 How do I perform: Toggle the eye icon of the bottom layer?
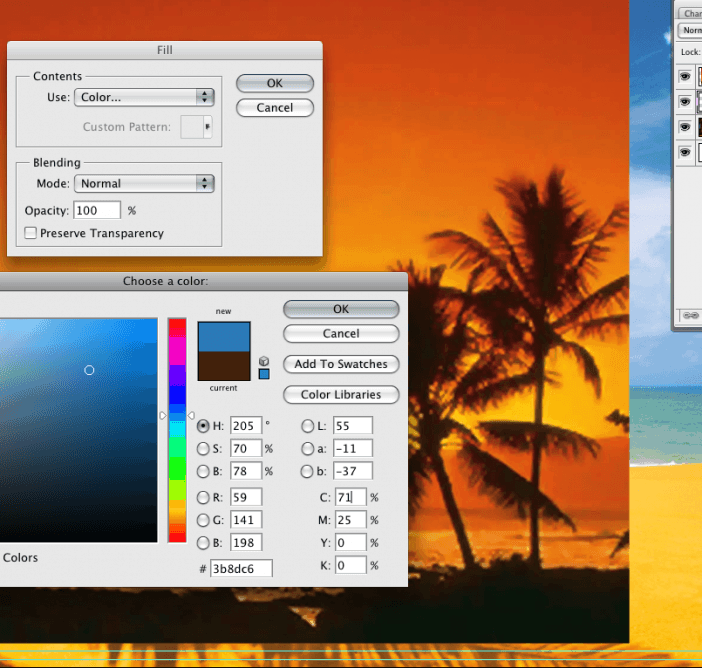(x=685, y=153)
